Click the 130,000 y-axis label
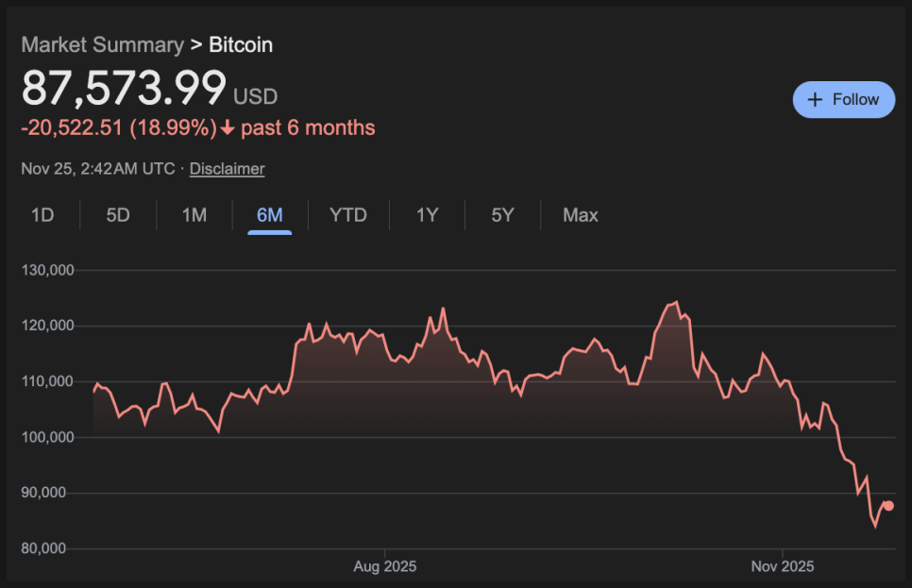This screenshot has width=912, height=588. (x=47, y=270)
